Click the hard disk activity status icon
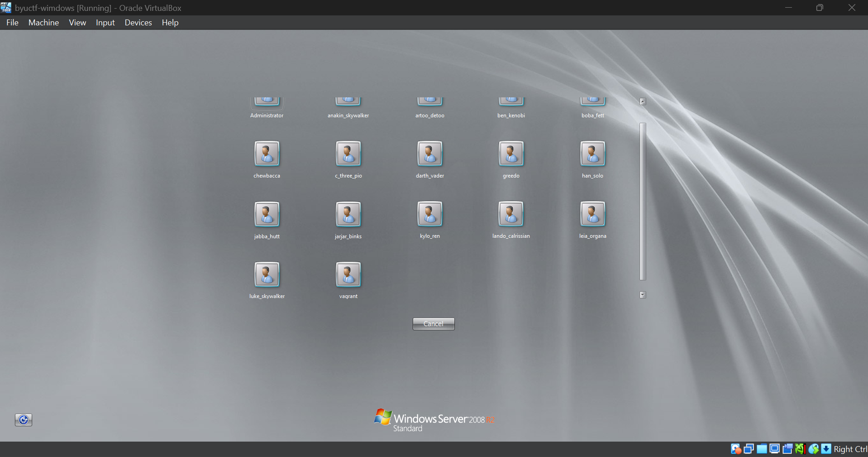This screenshot has height=457, width=868. pos(736,449)
